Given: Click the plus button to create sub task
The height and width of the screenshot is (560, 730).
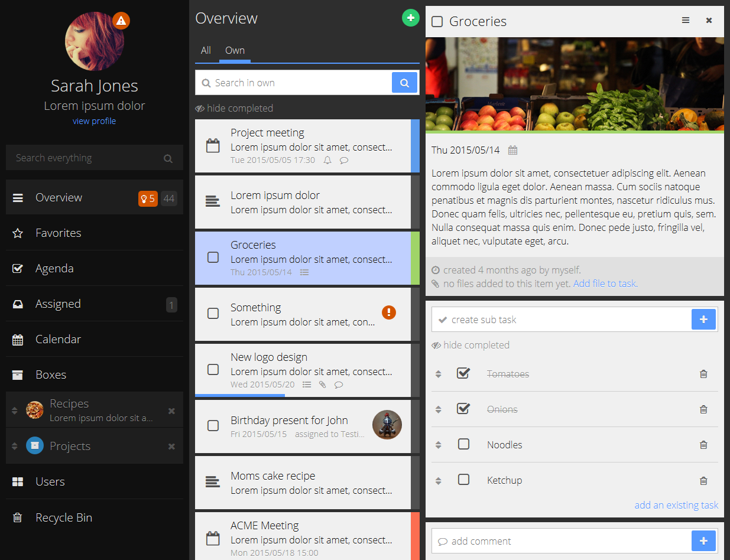Looking at the screenshot, I should [x=703, y=320].
